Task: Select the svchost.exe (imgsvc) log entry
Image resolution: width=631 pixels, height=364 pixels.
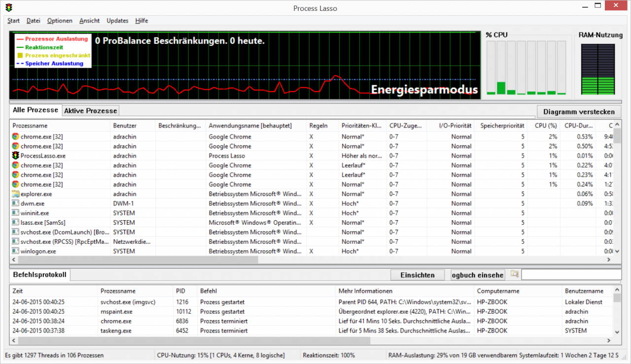Action: coord(312,302)
